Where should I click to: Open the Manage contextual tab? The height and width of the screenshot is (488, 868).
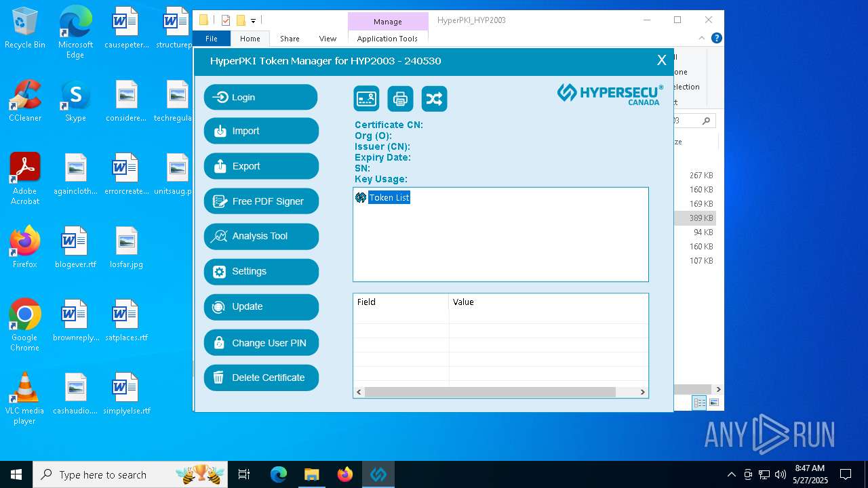(x=388, y=22)
